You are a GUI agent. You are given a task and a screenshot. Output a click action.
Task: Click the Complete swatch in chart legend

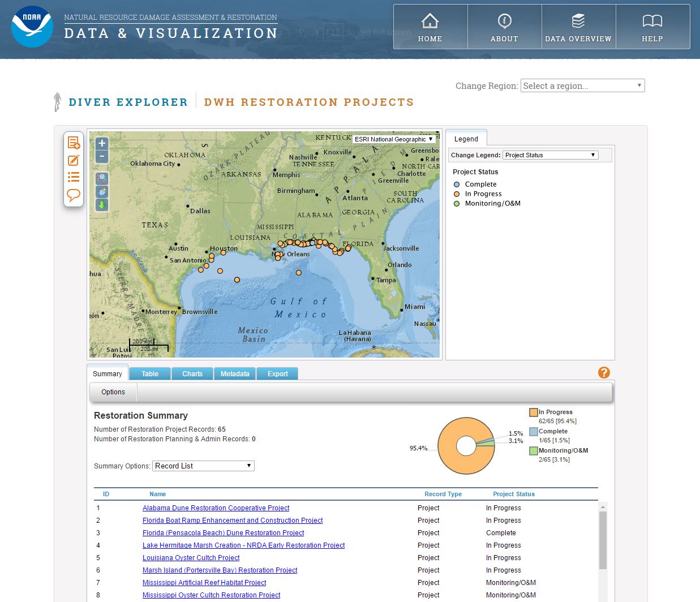(533, 432)
